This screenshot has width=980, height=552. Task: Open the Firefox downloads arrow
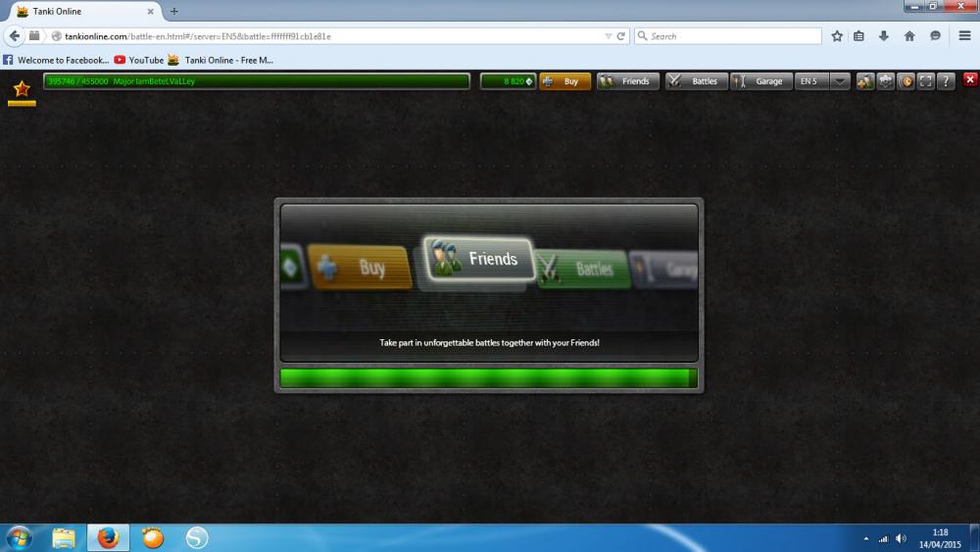884,36
